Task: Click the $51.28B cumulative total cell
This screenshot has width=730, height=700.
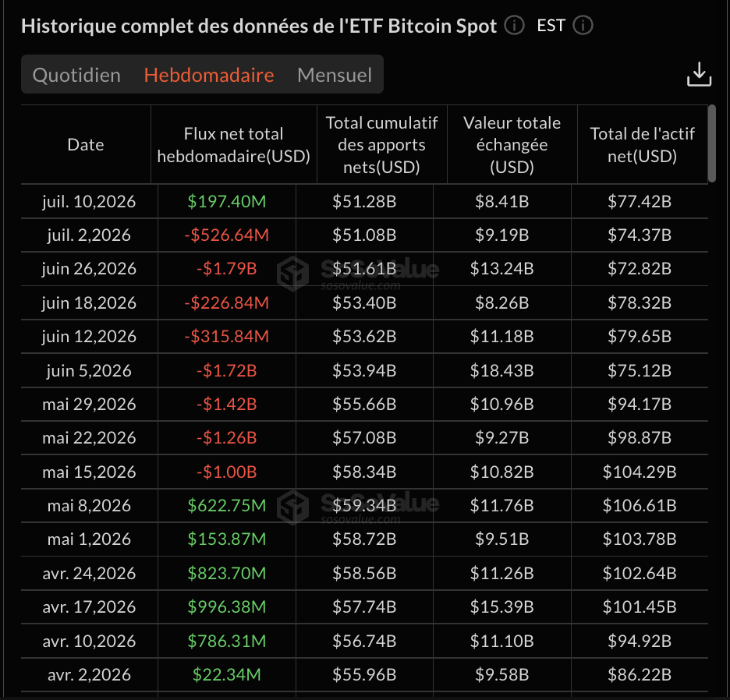Action: 364,202
